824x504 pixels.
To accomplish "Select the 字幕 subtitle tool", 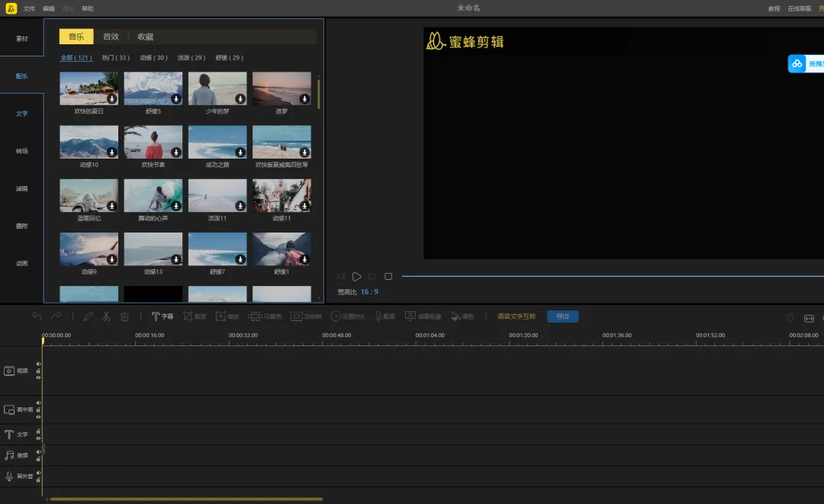I will pos(162,316).
